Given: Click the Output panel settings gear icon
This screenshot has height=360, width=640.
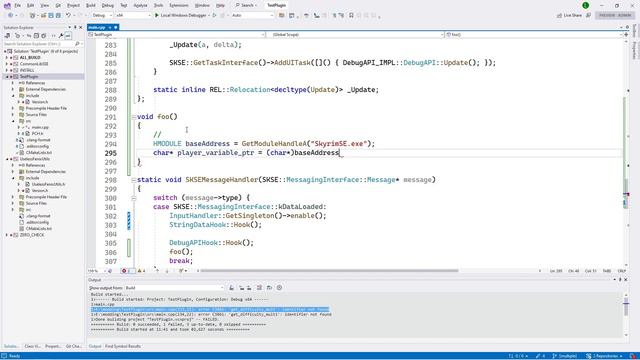Looking at the screenshot, I should click(280, 288).
